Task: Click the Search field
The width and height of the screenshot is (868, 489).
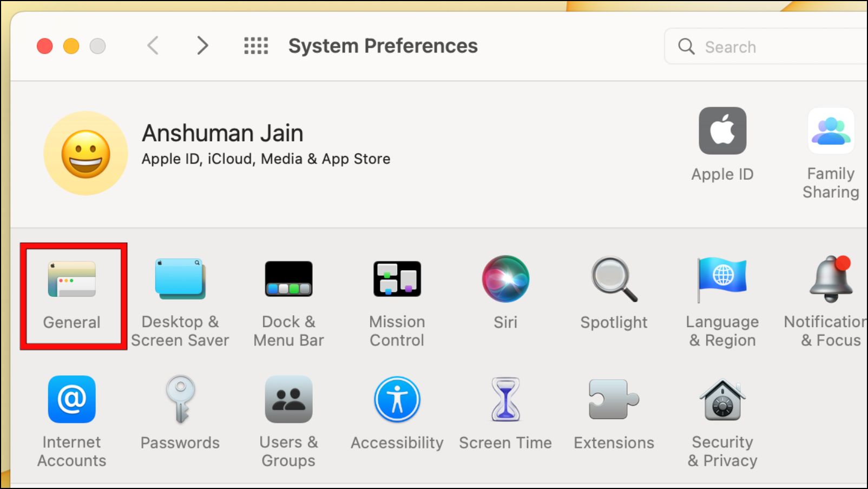Action: tap(766, 47)
